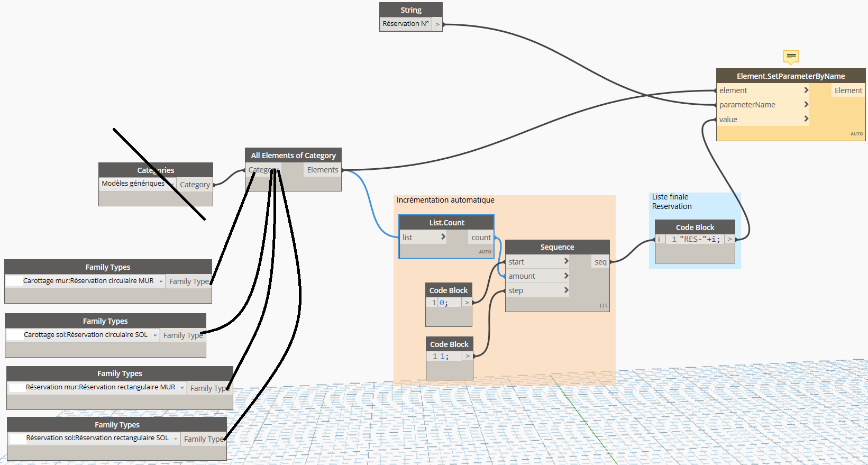
Task: Click the AUTO lacing label on Element.SetParameterByName
Action: [x=856, y=134]
